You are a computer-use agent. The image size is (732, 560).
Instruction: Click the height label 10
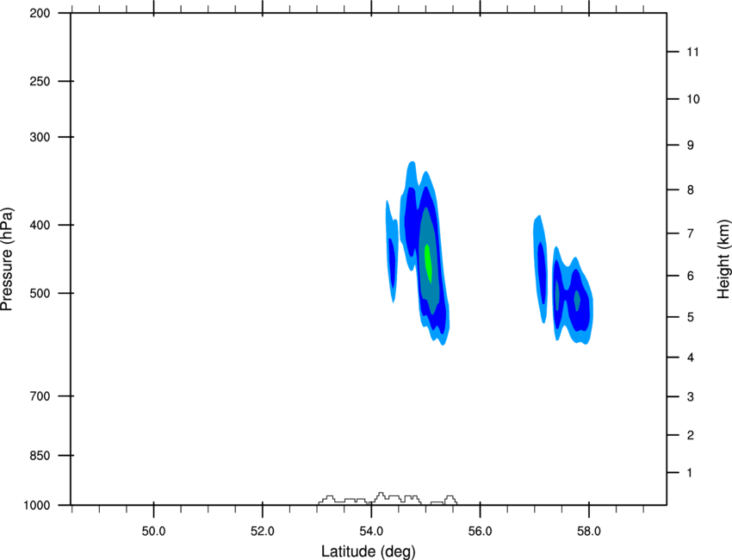[x=693, y=99]
